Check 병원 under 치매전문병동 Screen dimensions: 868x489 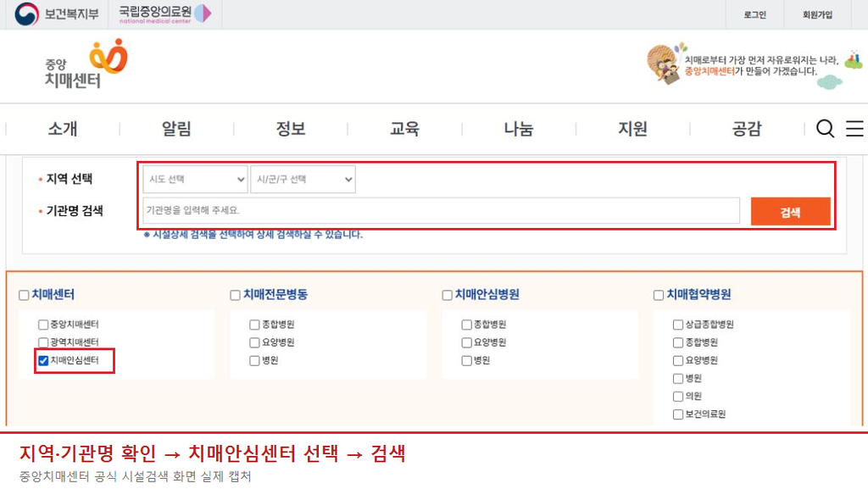pos(254,361)
